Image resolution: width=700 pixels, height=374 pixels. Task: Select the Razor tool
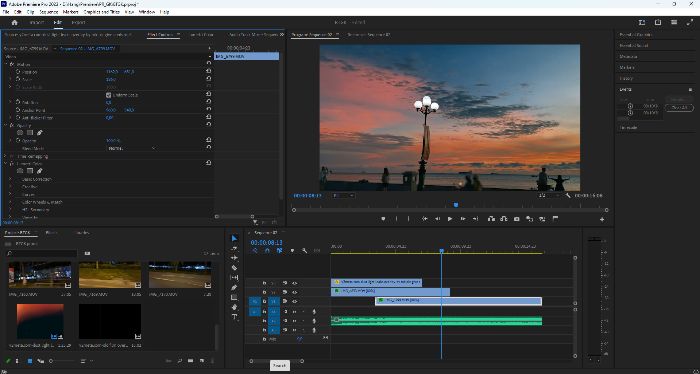(x=234, y=268)
